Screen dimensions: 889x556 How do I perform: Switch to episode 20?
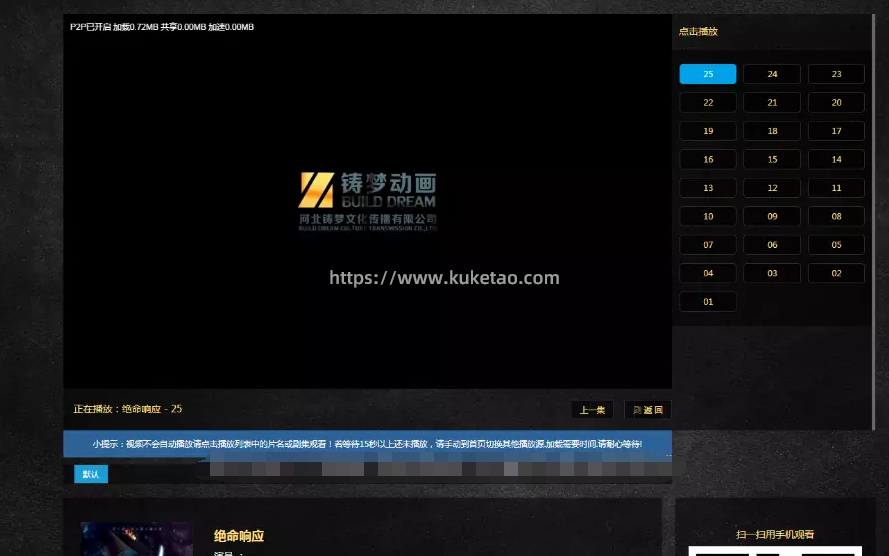click(x=836, y=103)
